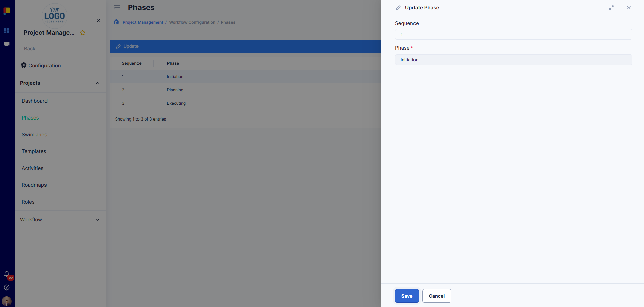
Task: Go to Swimlanes in the sidebar
Action: 34,135
